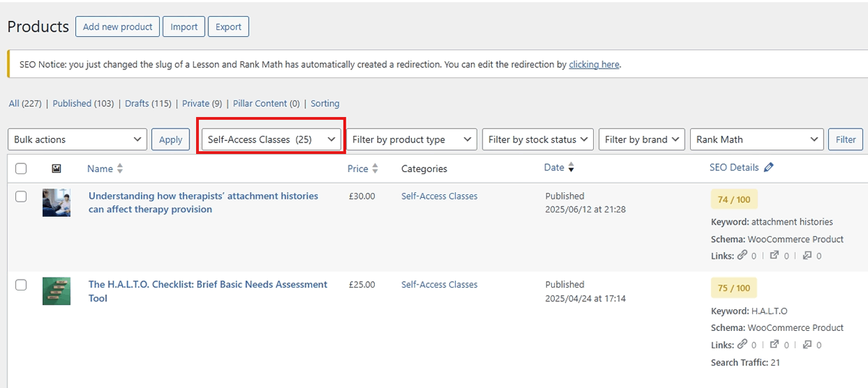
Task: Click the SEO Details column header
Action: point(734,168)
